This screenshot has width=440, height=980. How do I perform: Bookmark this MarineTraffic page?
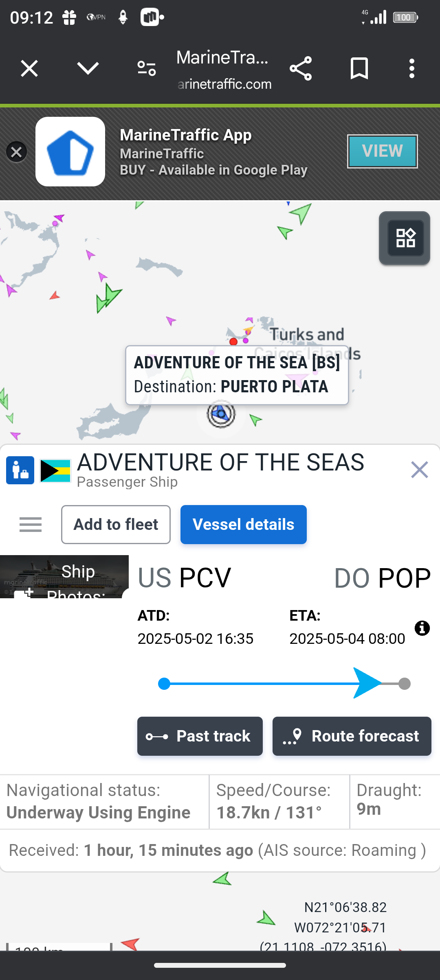(359, 68)
